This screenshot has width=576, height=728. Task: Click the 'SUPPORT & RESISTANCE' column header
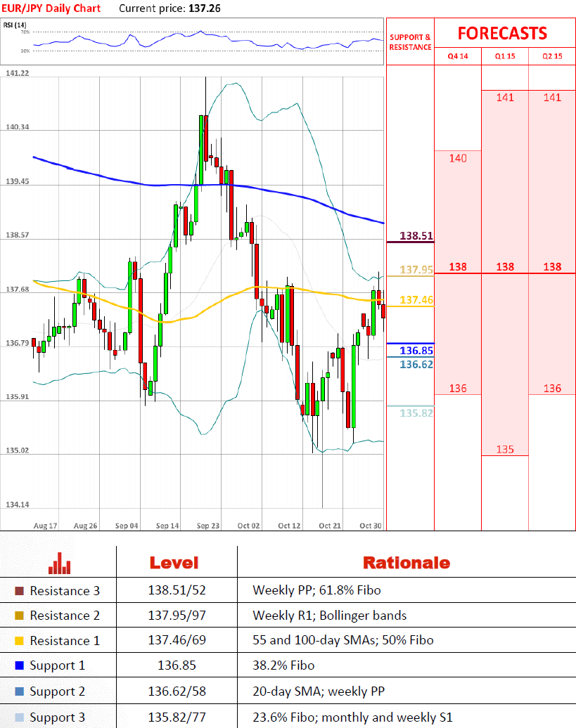click(x=410, y=42)
